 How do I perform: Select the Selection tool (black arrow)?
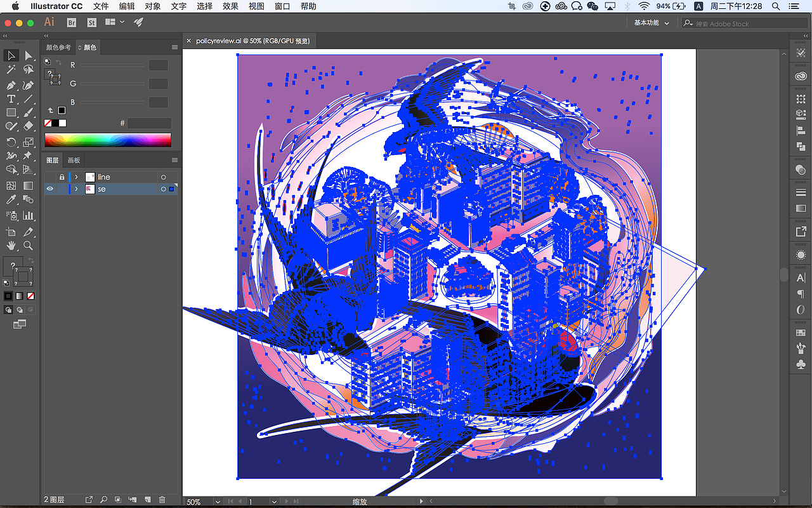(x=11, y=56)
